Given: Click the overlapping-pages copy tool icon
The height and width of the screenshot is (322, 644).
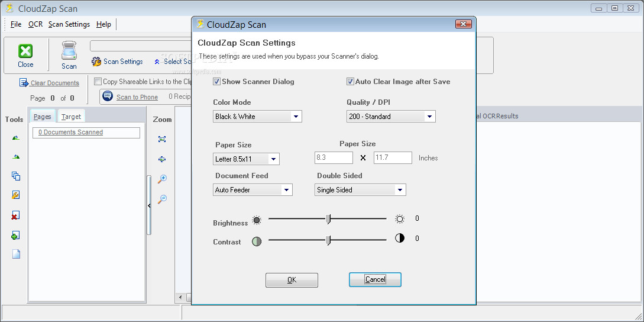Looking at the screenshot, I should [x=15, y=176].
